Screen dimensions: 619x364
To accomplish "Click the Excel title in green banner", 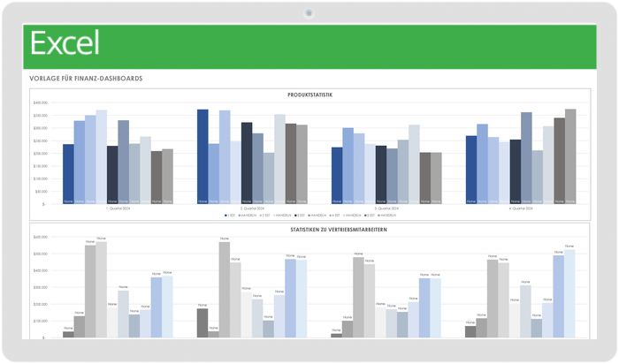I will pyautogui.click(x=65, y=43).
